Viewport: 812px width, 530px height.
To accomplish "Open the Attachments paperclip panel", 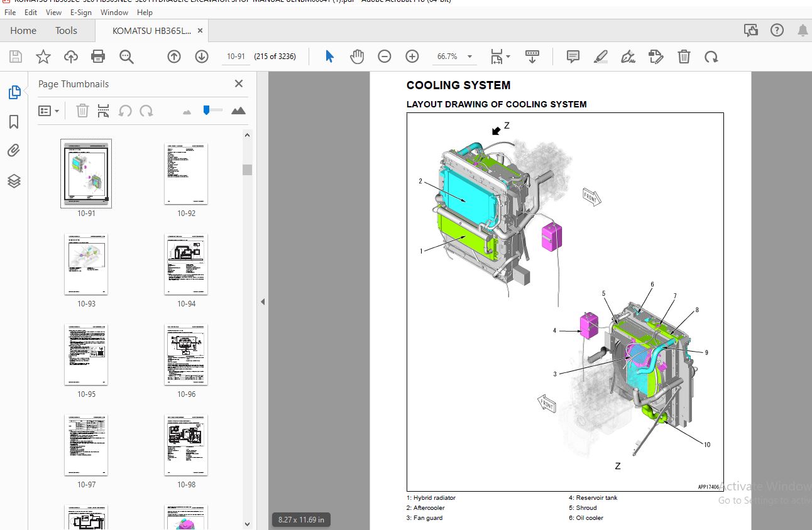I will coord(14,151).
